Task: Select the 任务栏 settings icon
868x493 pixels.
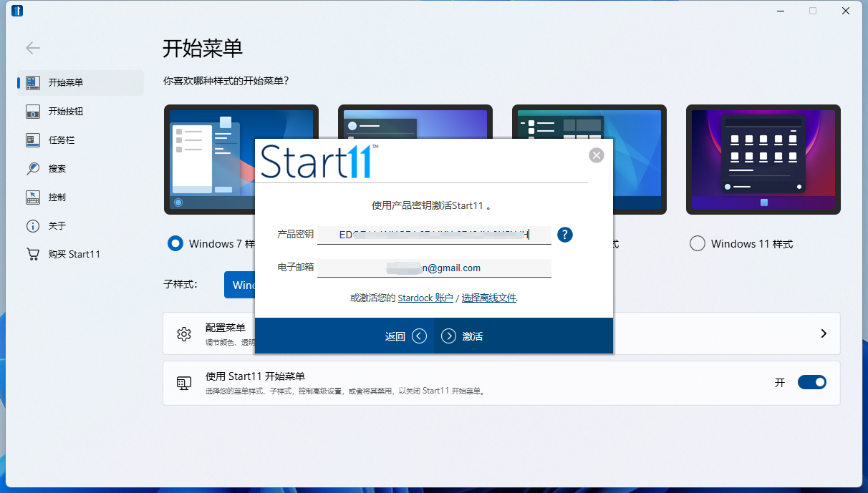Action: click(34, 140)
